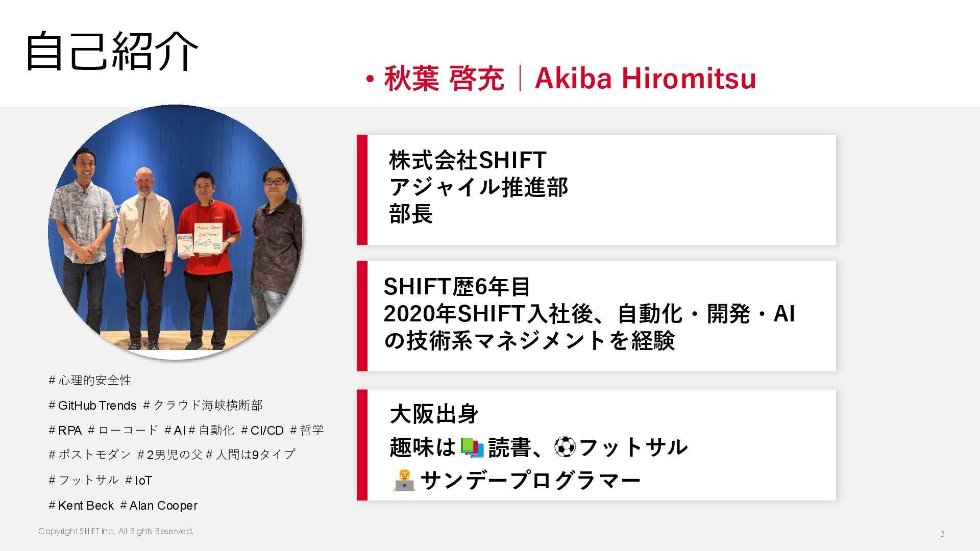Image resolution: width=980 pixels, height=551 pixels.
Task: Click the # 心理的安全性 hashtag
Action: [90, 380]
